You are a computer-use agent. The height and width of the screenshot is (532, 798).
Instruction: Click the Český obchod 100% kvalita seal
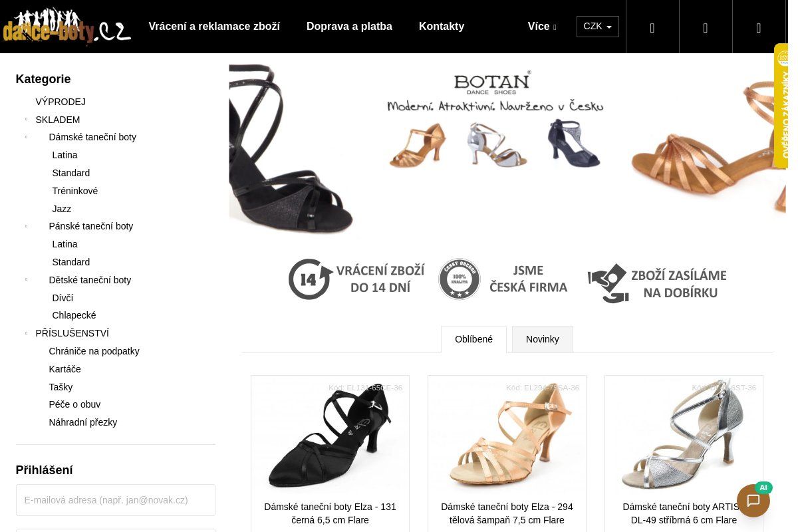click(459, 279)
